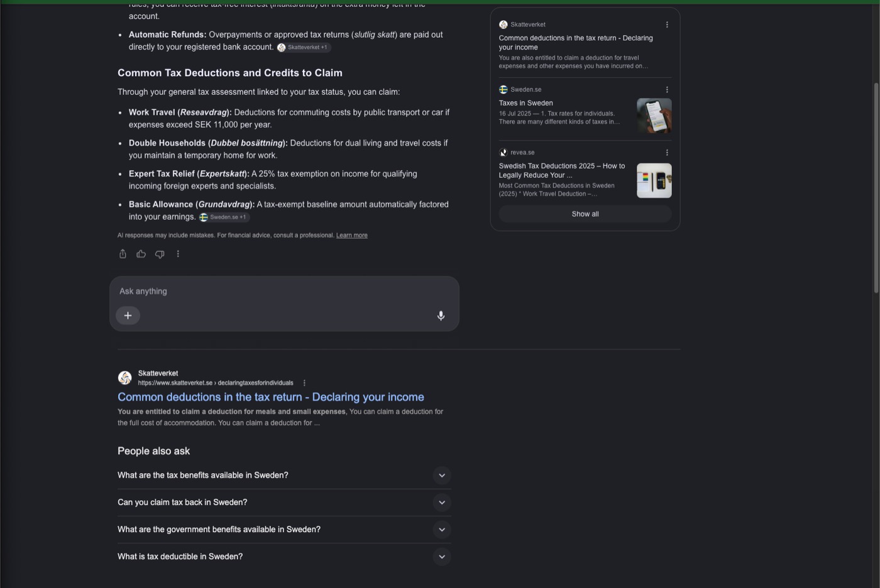Open options menu for revea.se source card
This screenshot has height=588, width=880.
pos(667,152)
